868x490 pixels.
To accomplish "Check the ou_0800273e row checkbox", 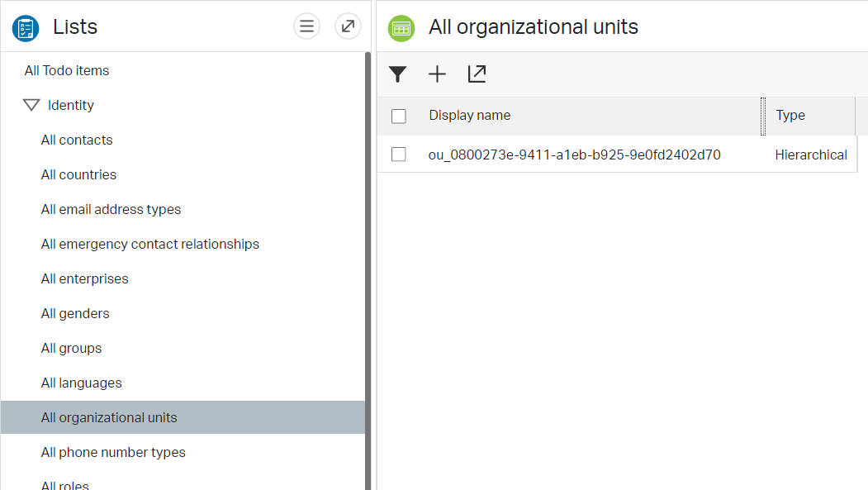I will 399,155.
